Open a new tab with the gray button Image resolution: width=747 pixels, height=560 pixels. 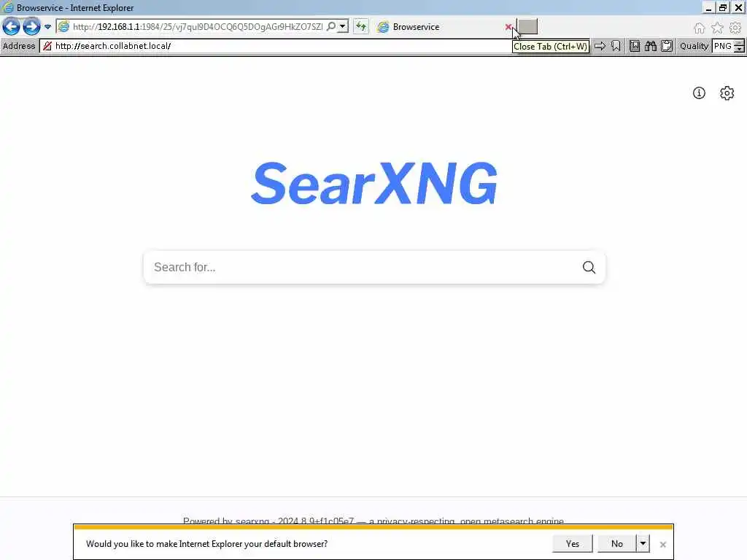(x=527, y=27)
